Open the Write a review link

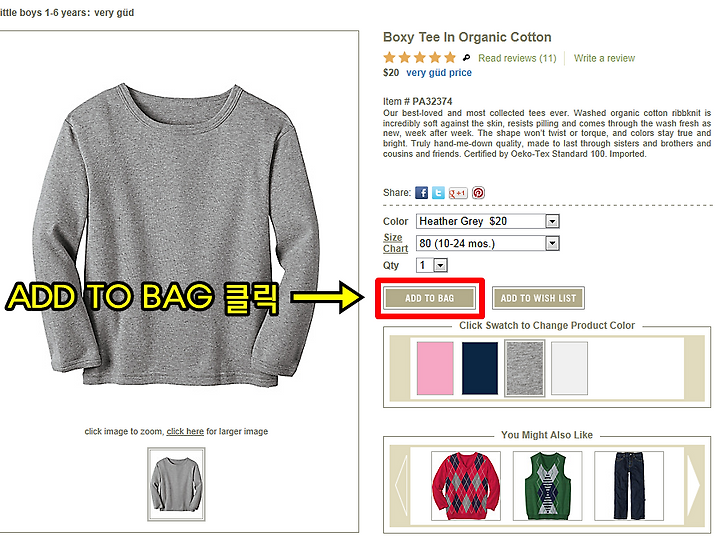tap(604, 58)
